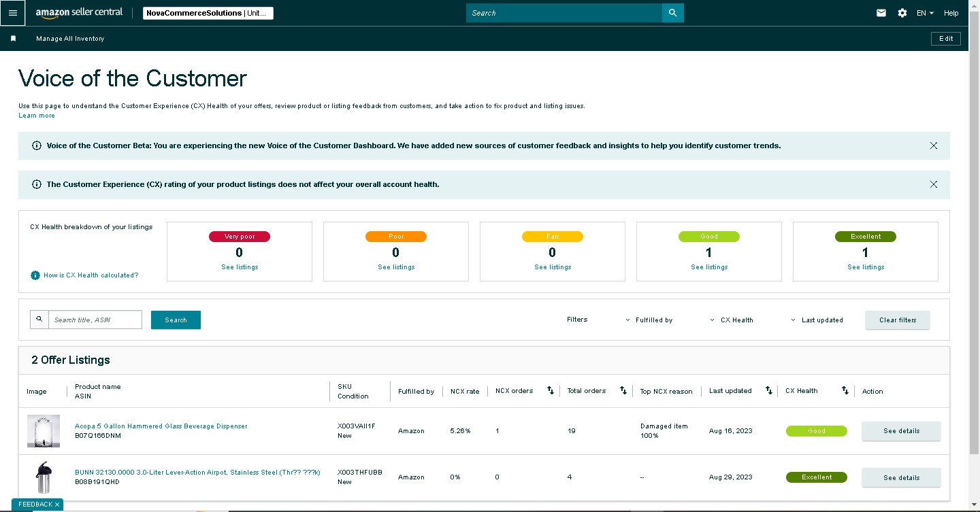This screenshot has height=512, width=980.
Task: Click the ASIN B08B191QHD text
Action: coord(97,482)
